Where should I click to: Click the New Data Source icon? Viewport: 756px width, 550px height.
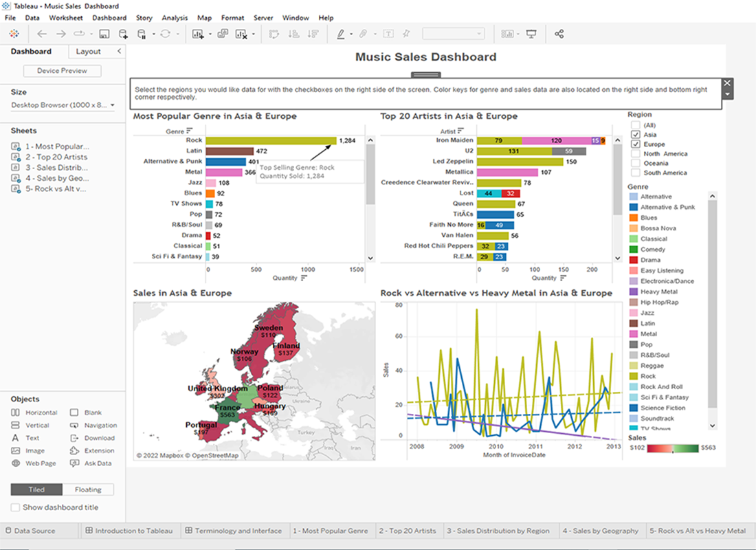(x=124, y=34)
